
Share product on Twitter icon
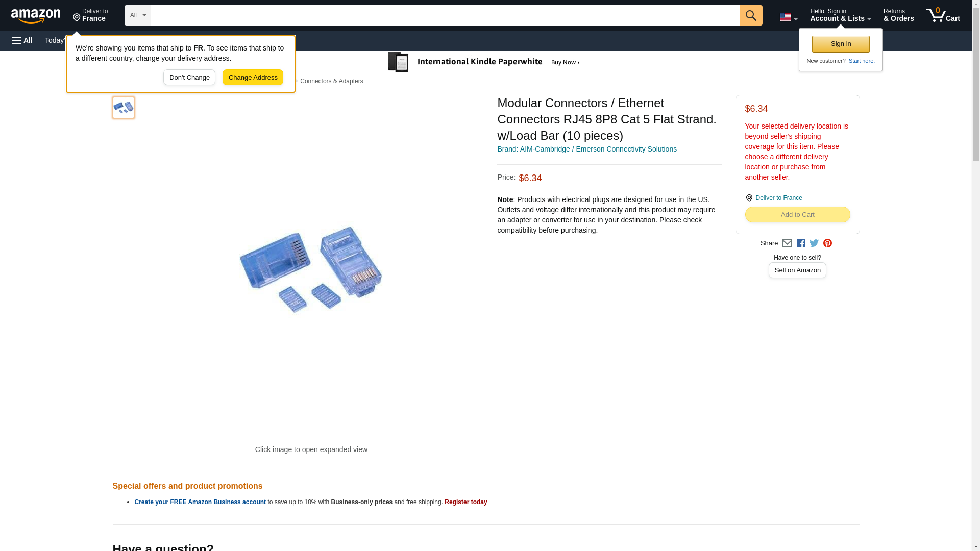point(814,243)
